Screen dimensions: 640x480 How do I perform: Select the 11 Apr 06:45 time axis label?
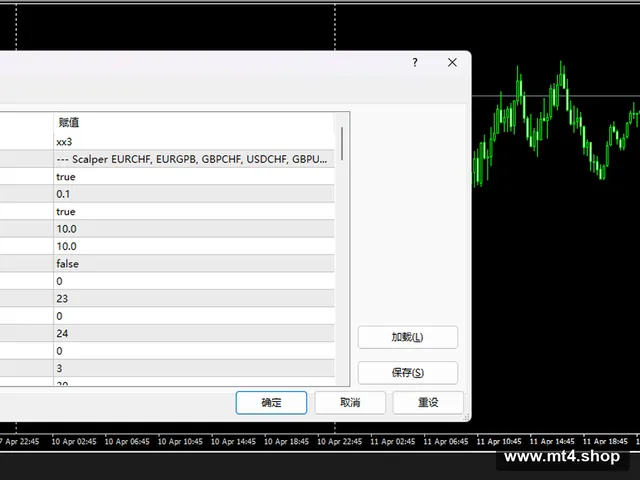click(446, 442)
